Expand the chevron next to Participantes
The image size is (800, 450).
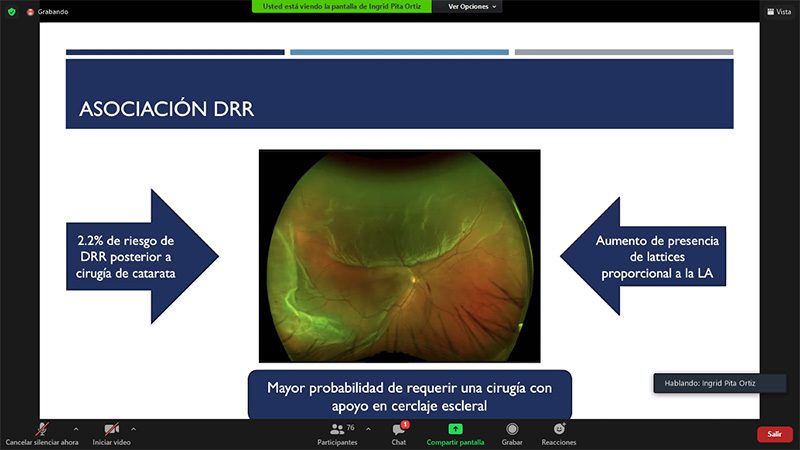(x=368, y=429)
